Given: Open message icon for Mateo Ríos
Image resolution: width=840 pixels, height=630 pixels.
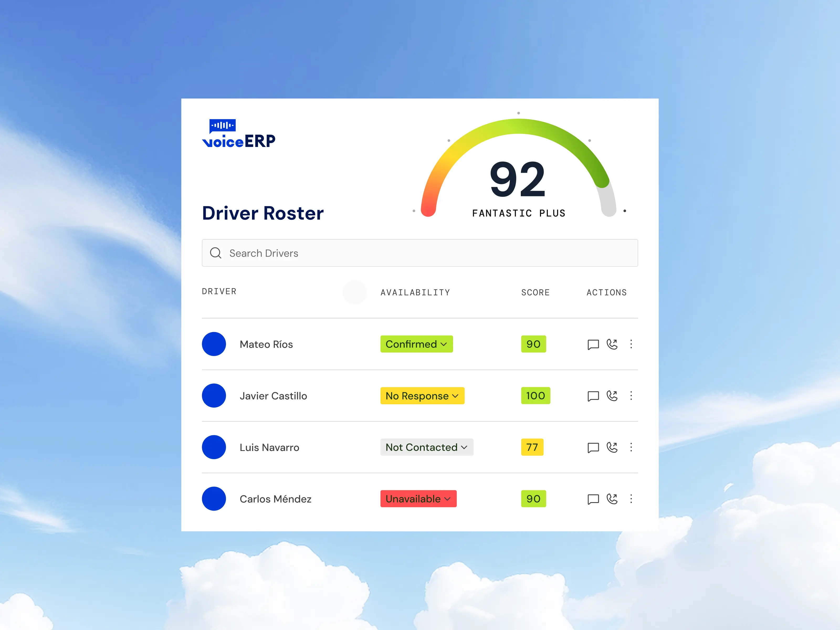Looking at the screenshot, I should click(x=593, y=344).
